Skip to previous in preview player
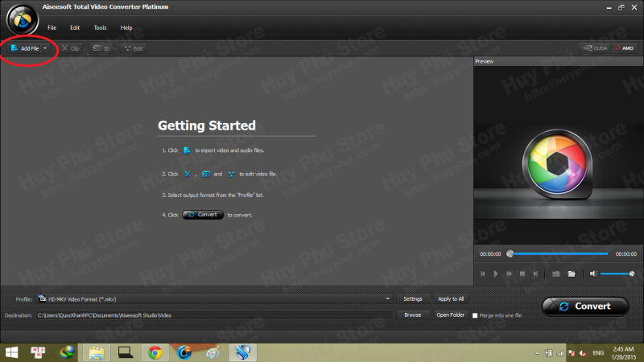 point(482,274)
